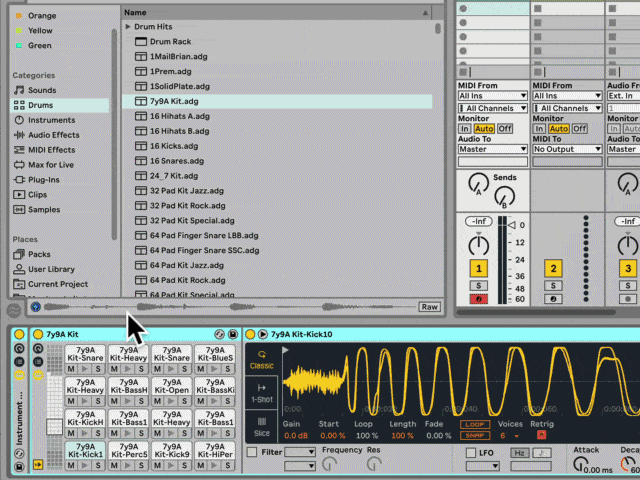Toggle the Retrig button
The image size is (640, 480).
tap(541, 435)
